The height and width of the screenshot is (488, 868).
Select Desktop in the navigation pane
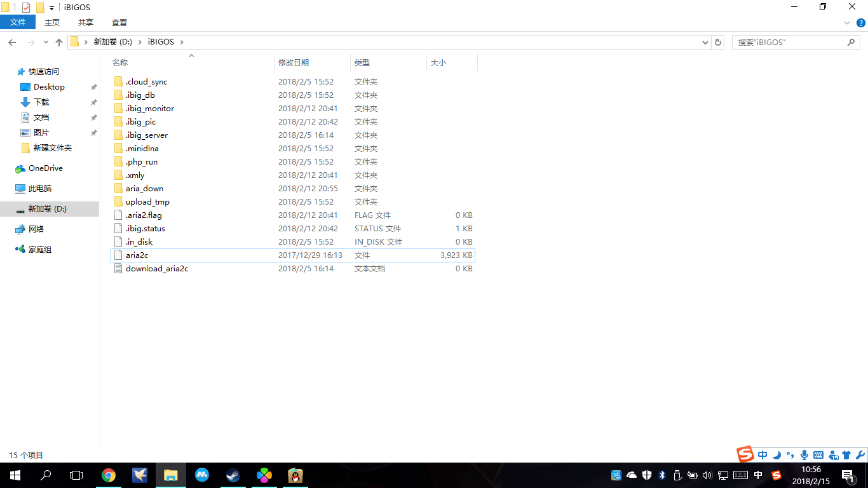click(x=49, y=87)
